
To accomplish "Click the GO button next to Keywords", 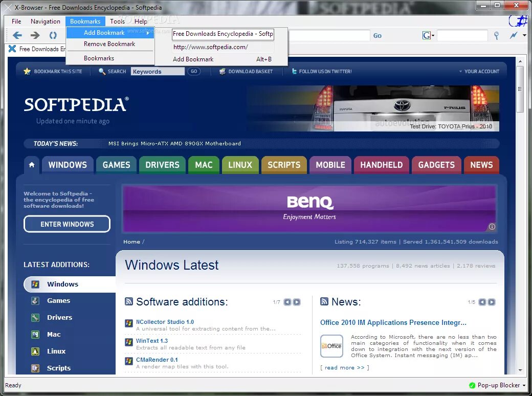I will 194,72.
